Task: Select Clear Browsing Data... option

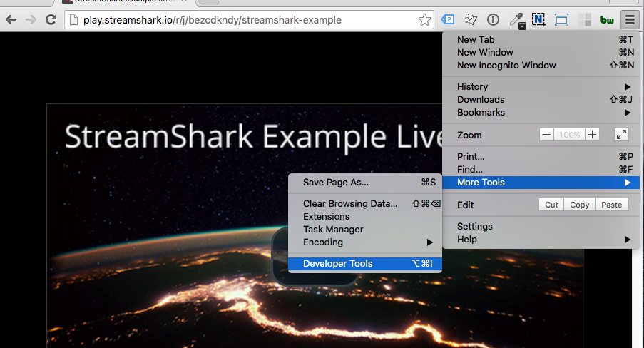Action: [x=365, y=204]
